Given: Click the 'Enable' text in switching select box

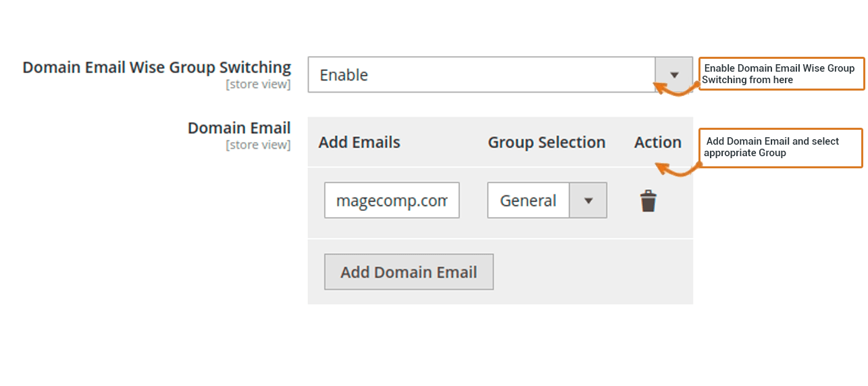Looking at the screenshot, I should click(344, 75).
